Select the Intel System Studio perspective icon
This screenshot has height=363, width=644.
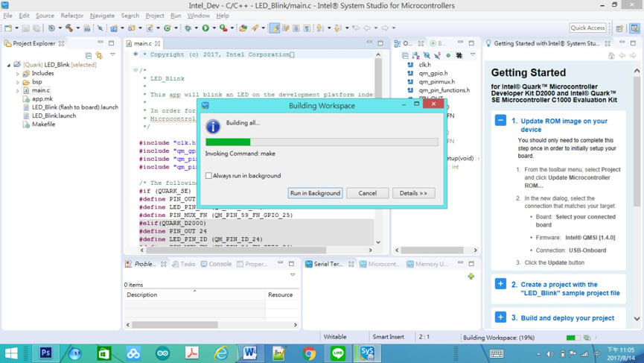coord(635,28)
